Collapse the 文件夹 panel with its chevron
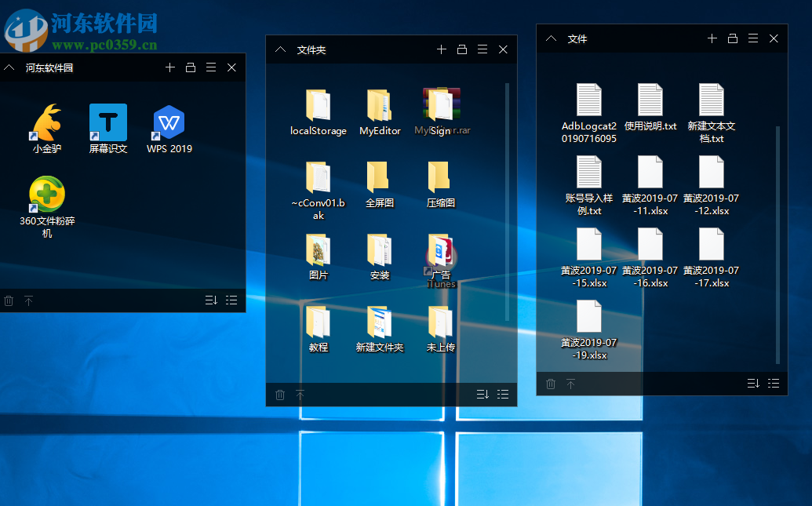 [281, 49]
